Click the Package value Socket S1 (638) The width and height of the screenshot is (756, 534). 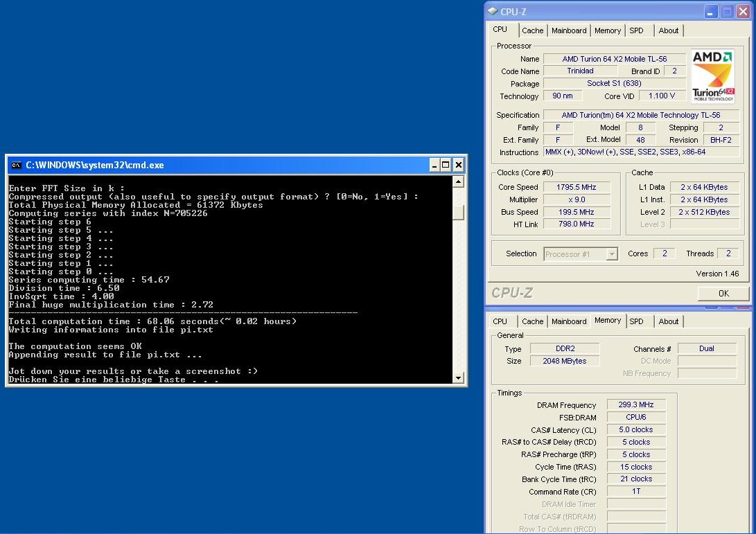pyautogui.click(x=614, y=83)
